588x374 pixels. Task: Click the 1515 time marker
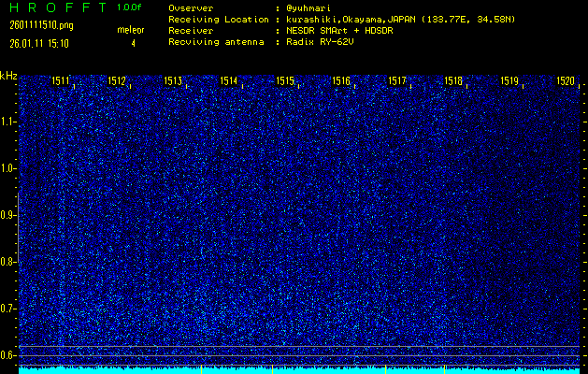(285, 81)
